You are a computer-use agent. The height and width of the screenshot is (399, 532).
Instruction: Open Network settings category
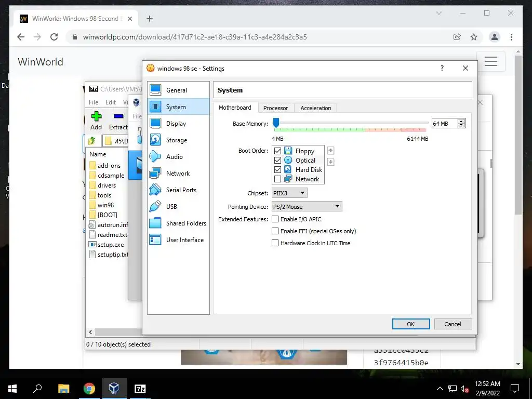179,174
